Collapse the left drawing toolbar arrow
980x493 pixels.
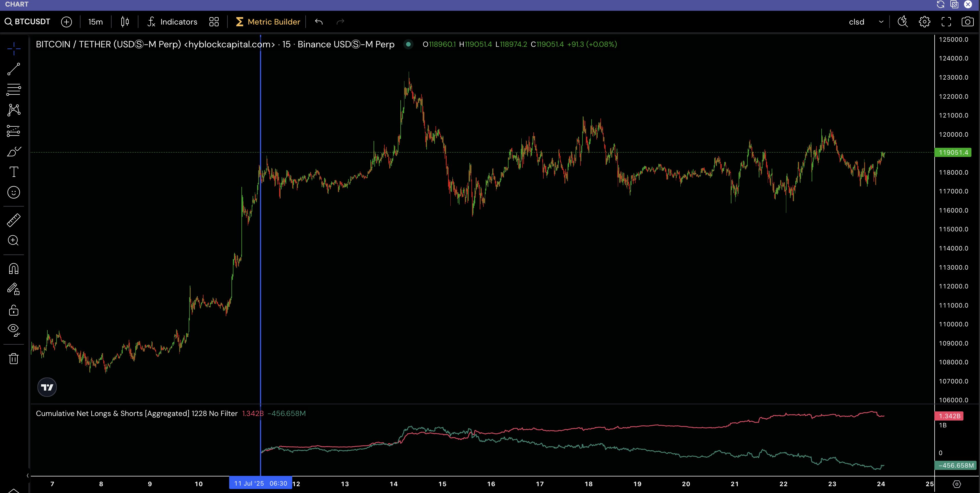click(27, 476)
